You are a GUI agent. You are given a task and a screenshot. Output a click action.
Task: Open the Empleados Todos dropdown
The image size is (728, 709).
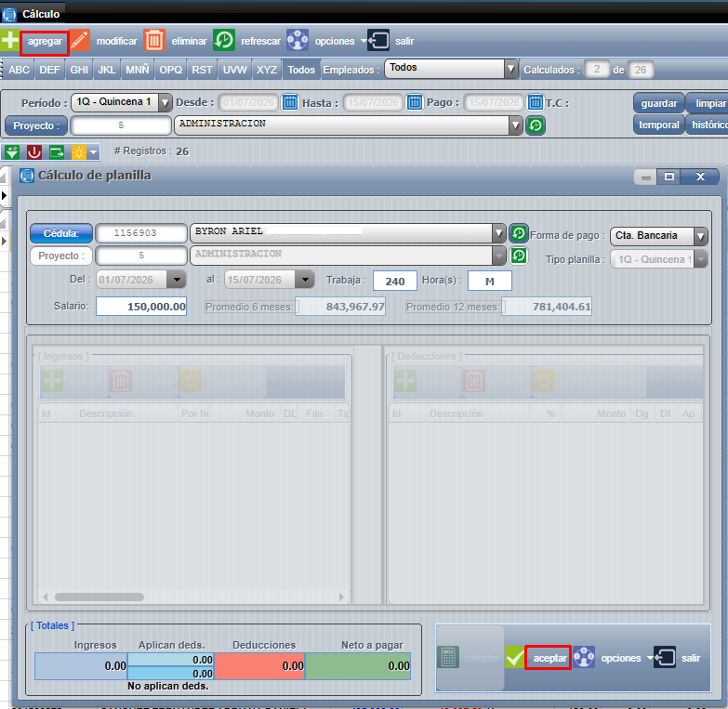coord(510,69)
